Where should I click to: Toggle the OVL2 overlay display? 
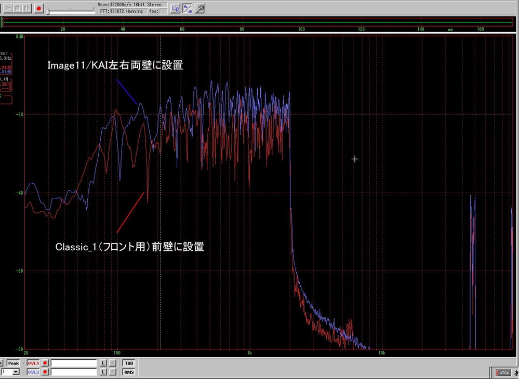33,372
